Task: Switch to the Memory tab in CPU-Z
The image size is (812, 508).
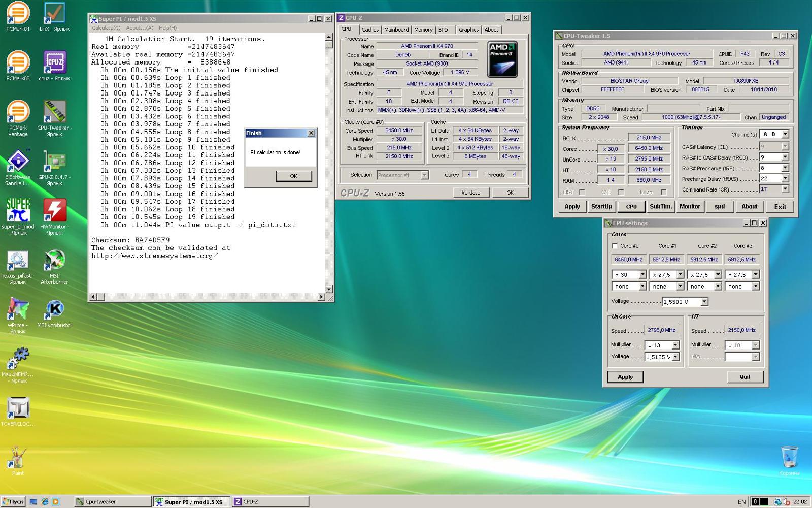Action: [423, 30]
